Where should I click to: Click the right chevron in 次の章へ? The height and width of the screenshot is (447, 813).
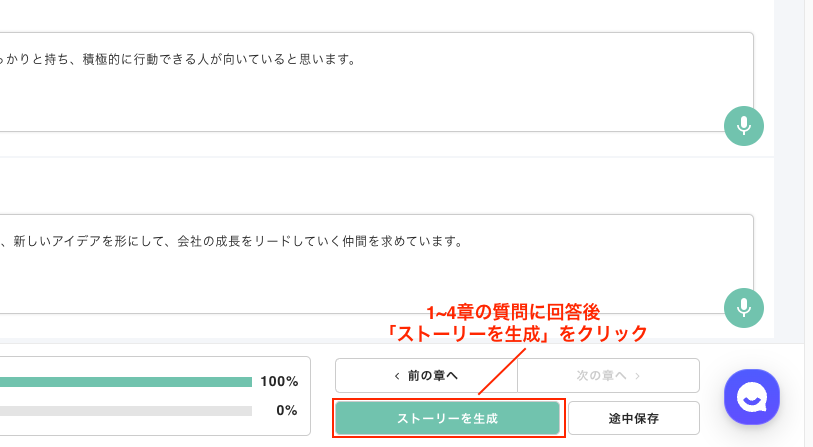coord(637,376)
